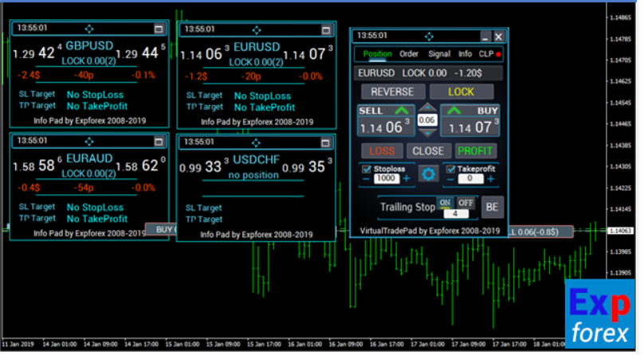The width and height of the screenshot is (644, 355).
Task: Click the Takeprofit value field 0
Action: [x=470, y=178]
